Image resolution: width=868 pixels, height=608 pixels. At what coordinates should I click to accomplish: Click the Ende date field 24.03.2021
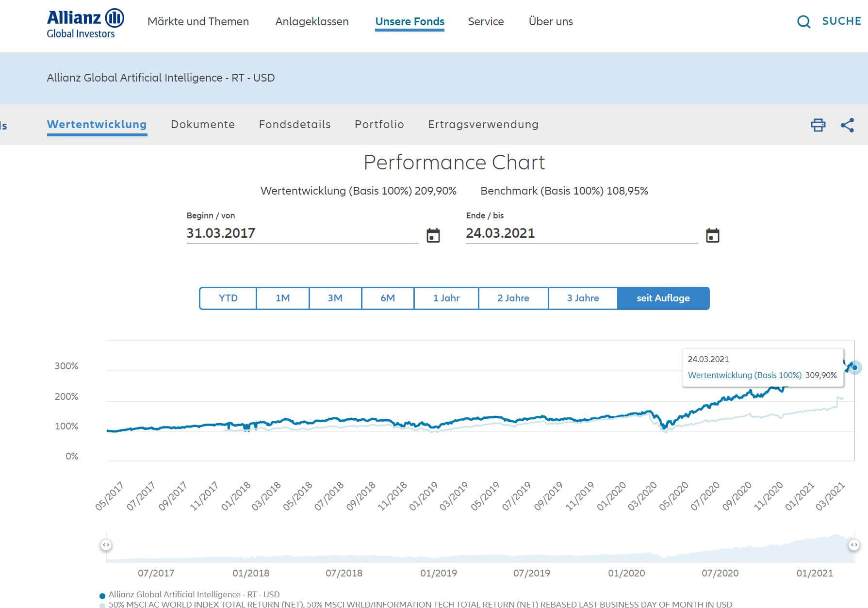click(582, 233)
